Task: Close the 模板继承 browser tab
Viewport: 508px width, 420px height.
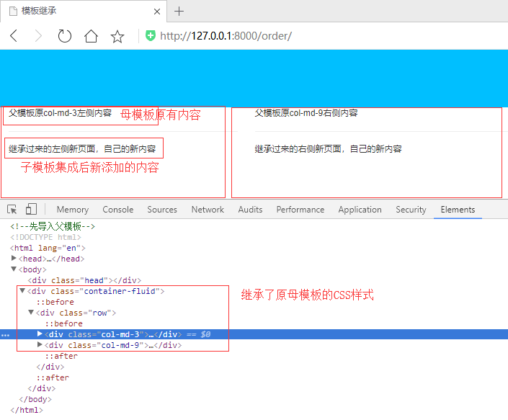Action: click(157, 12)
